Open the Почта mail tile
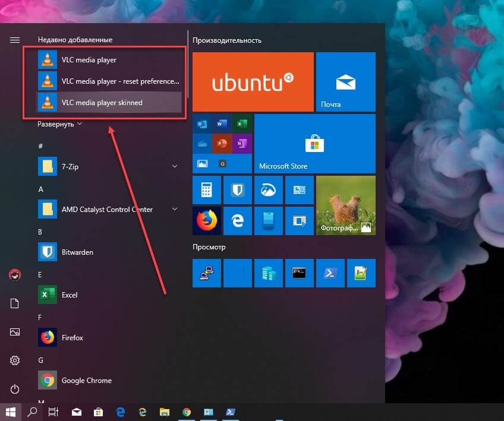The height and width of the screenshot is (421, 504). click(x=345, y=82)
